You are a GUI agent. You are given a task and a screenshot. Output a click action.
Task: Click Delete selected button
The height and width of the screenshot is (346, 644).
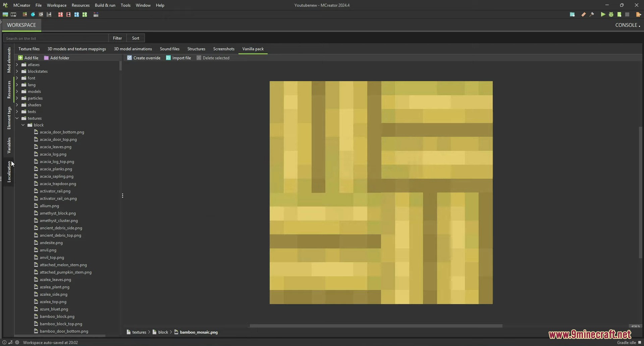(x=213, y=58)
